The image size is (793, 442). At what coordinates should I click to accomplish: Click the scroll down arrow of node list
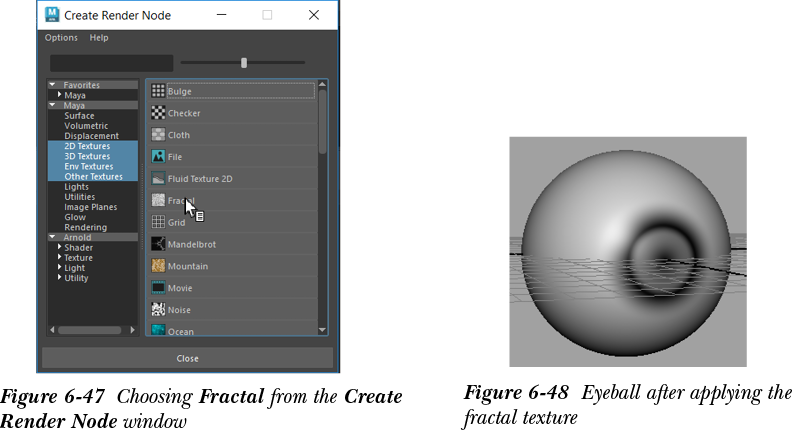coord(322,329)
